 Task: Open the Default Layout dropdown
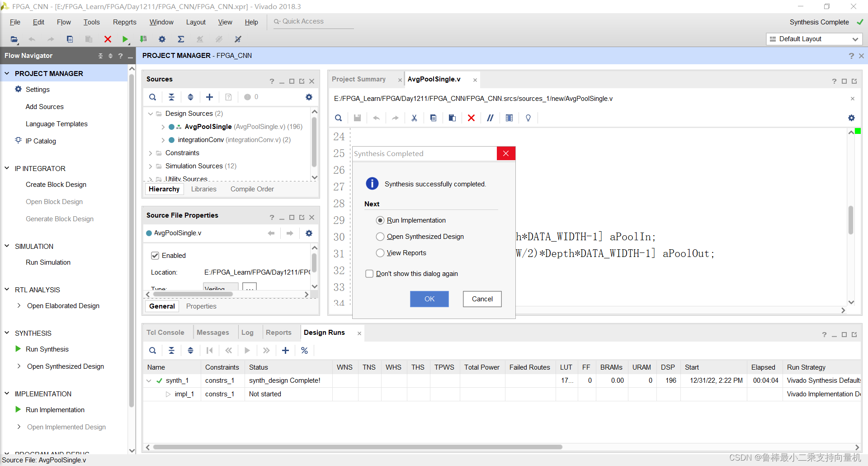(814, 39)
